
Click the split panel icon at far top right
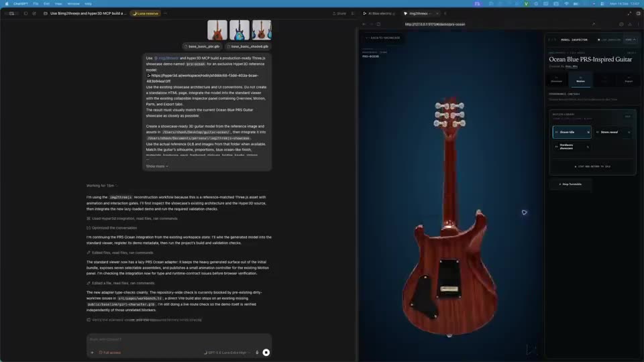(x=638, y=13)
